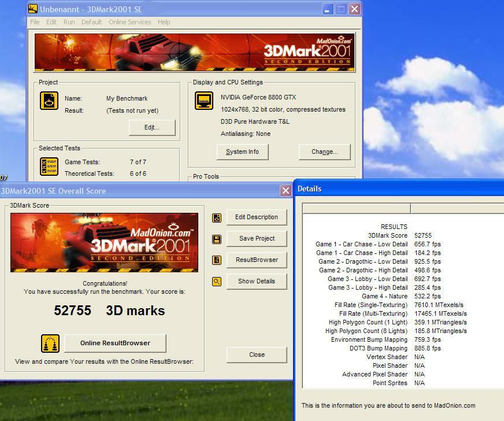Click the 3DMark2001 title bar app icon

33,9
